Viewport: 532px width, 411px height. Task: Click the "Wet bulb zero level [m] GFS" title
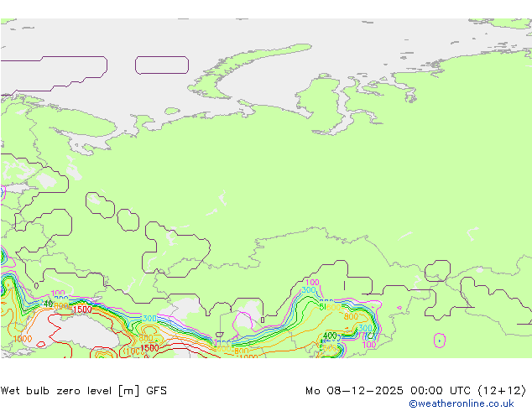coord(84,391)
